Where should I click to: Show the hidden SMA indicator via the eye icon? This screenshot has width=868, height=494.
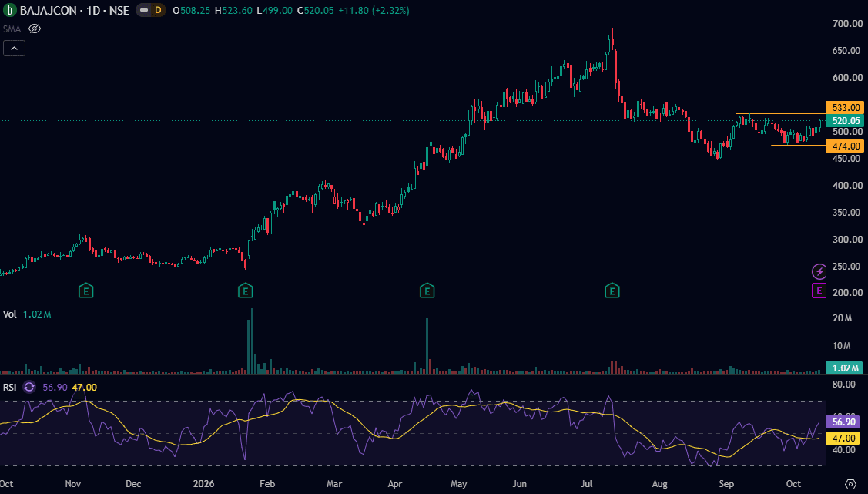click(35, 29)
